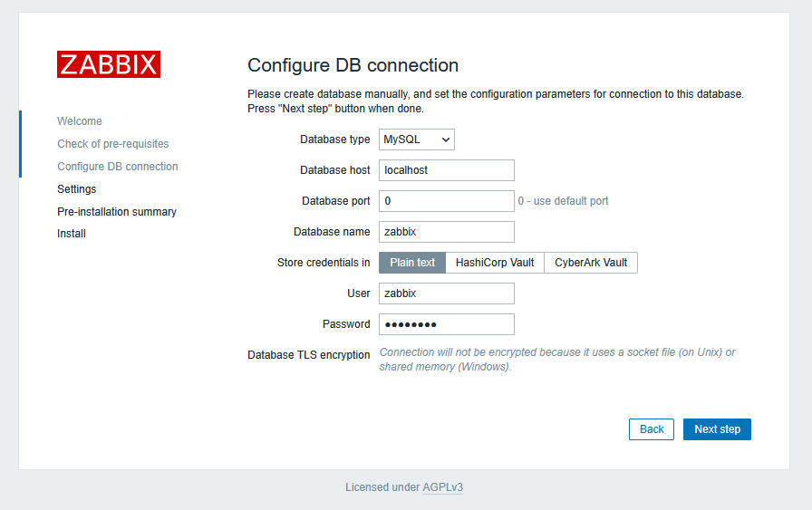This screenshot has height=510, width=812.
Task: Focus the Password field
Action: click(x=447, y=324)
